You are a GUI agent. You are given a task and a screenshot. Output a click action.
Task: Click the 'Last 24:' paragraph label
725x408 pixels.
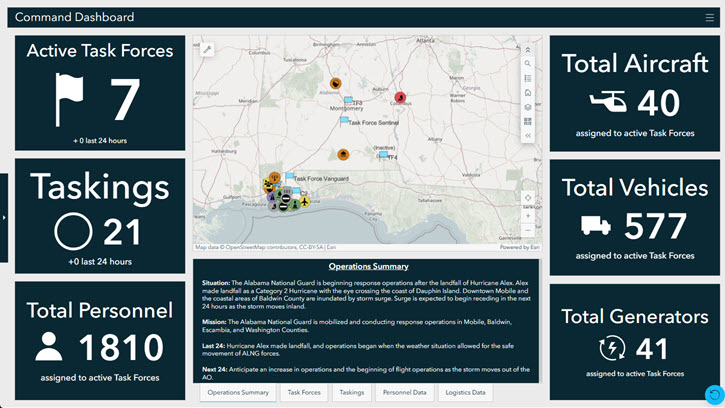(213, 346)
